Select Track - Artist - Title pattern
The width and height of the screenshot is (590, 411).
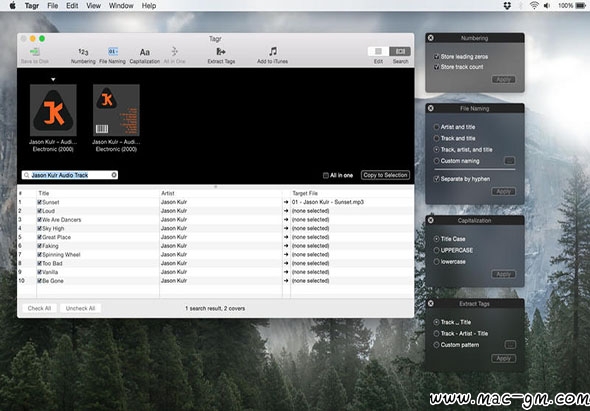point(436,333)
